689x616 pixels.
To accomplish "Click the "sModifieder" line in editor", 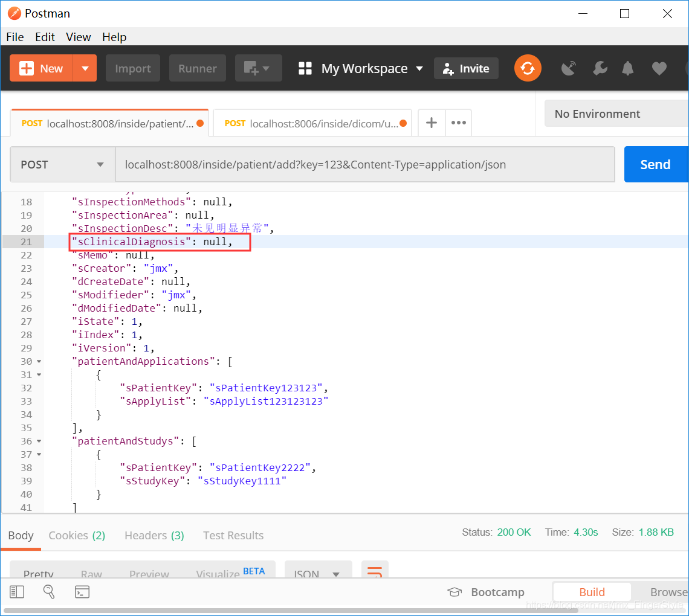I will click(x=134, y=295).
